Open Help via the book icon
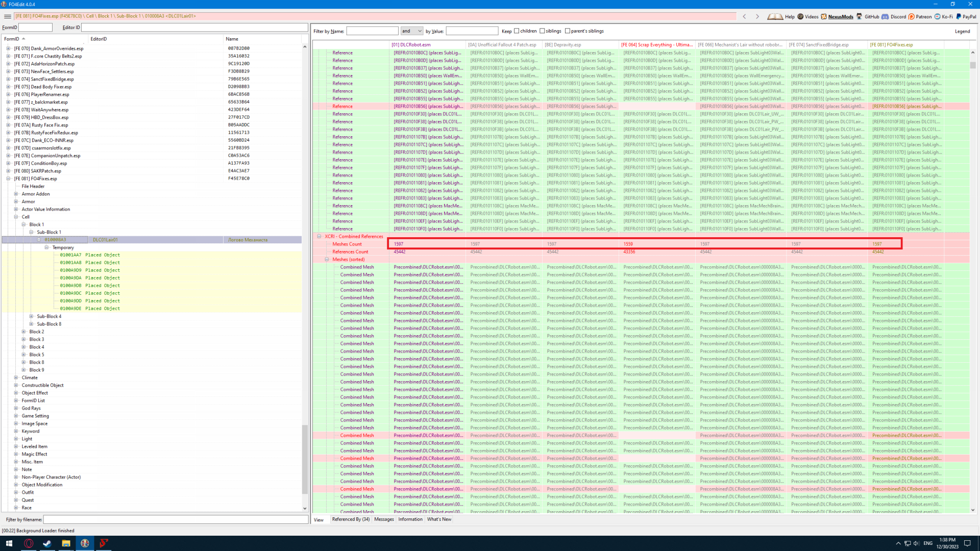Screen dimensions: 980x551 click(x=775, y=16)
